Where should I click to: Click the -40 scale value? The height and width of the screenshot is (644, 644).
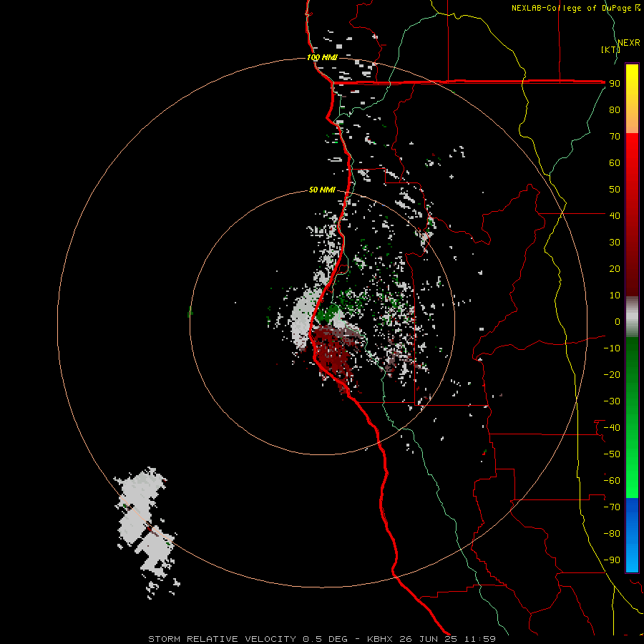pos(612,428)
